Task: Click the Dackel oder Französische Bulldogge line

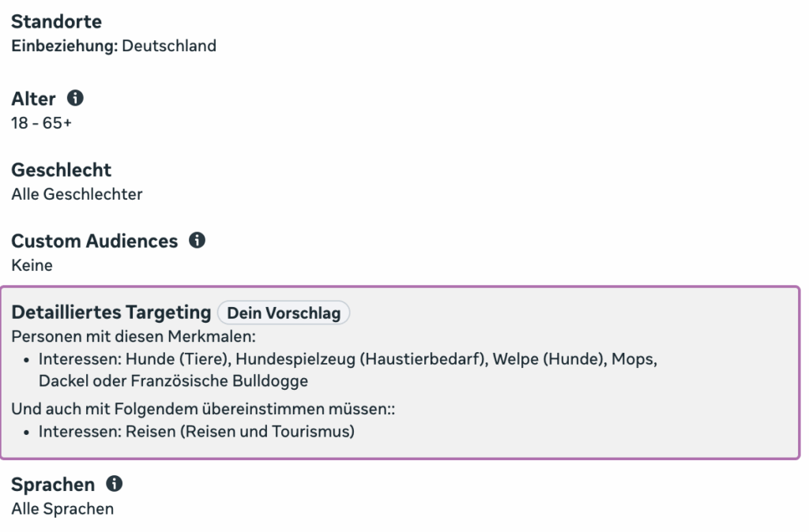Action: coord(173,381)
